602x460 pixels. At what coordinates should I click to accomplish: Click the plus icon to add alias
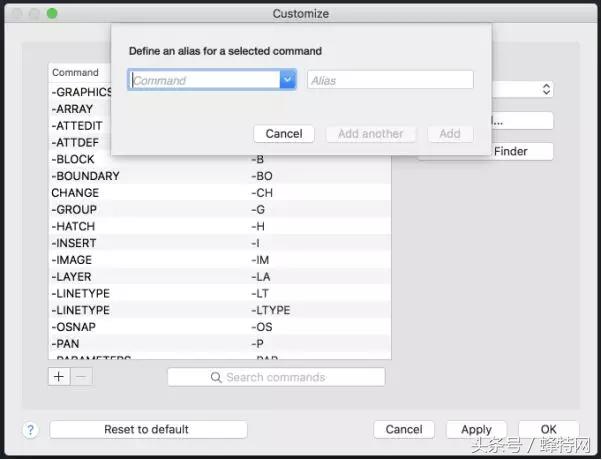point(59,377)
